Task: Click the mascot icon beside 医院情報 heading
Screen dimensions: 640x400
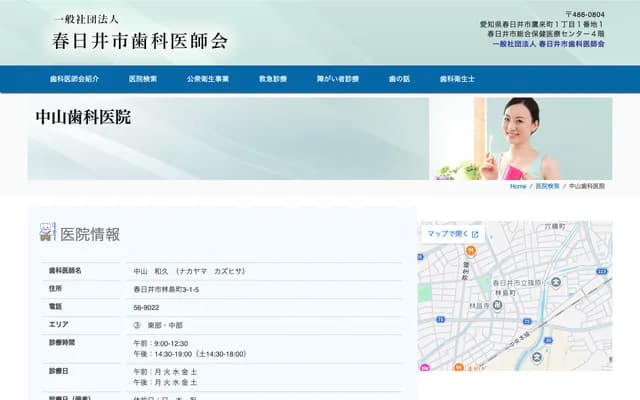Action: click(x=47, y=232)
